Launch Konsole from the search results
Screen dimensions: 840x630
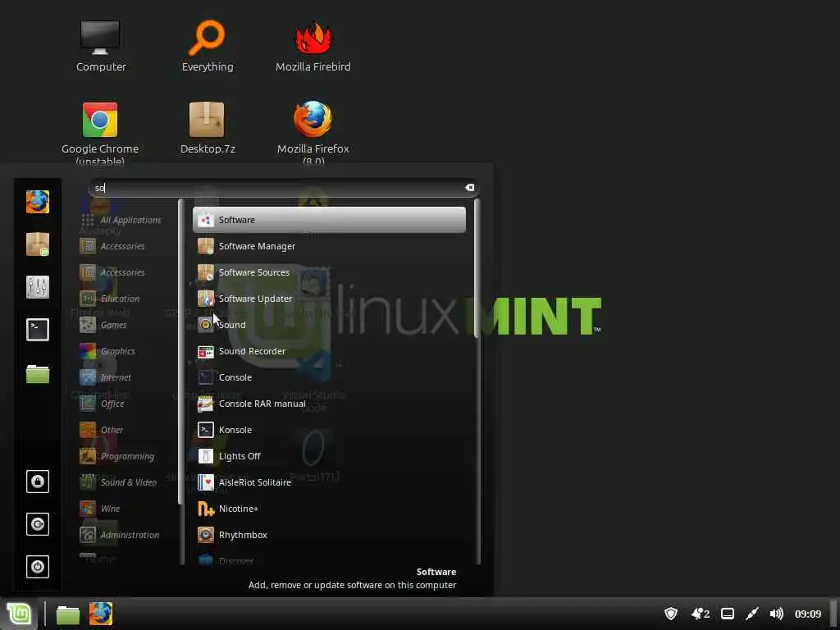click(329, 430)
